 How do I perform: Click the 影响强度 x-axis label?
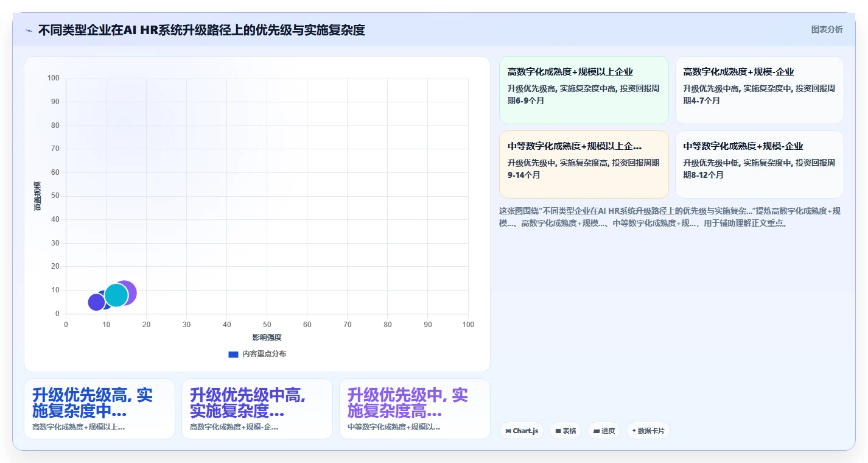tap(267, 337)
